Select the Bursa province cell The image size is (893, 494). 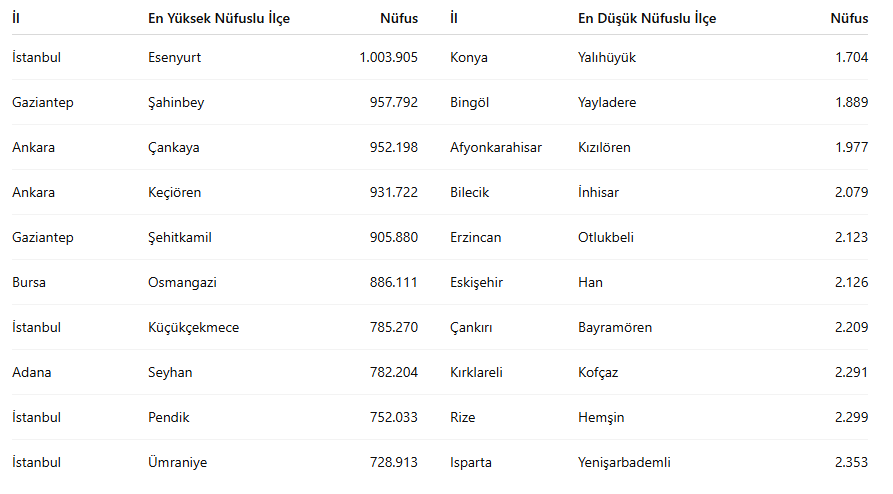(29, 282)
